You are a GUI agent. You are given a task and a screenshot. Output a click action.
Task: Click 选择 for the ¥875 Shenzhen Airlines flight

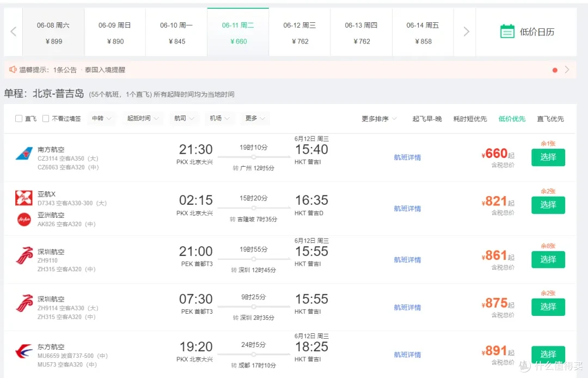pos(548,307)
